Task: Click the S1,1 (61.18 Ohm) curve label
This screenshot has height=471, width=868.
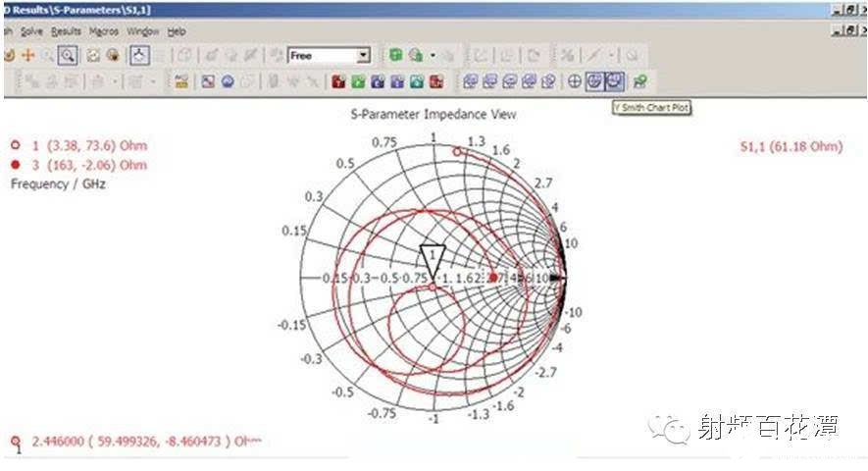Action: pyautogui.click(x=791, y=147)
